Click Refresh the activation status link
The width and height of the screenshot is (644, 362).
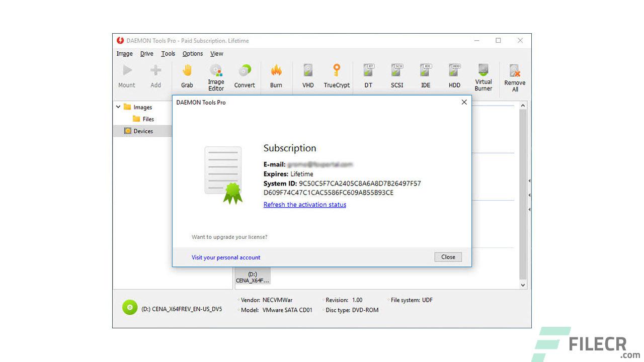[x=305, y=205]
